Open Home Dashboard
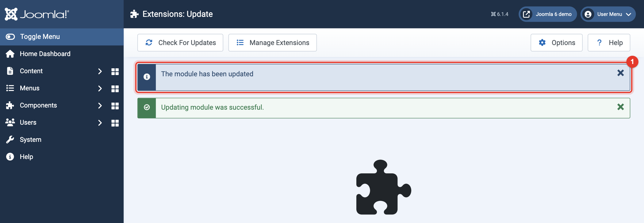The height and width of the screenshot is (223, 644). coord(62,54)
